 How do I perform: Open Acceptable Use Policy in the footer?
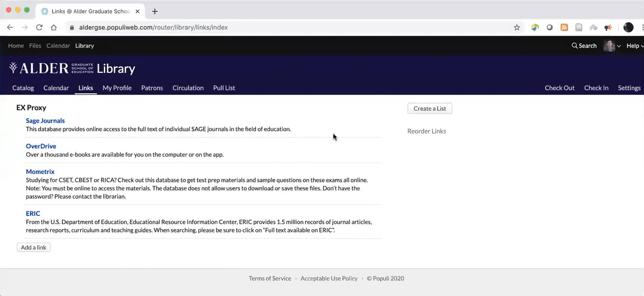pos(329,279)
